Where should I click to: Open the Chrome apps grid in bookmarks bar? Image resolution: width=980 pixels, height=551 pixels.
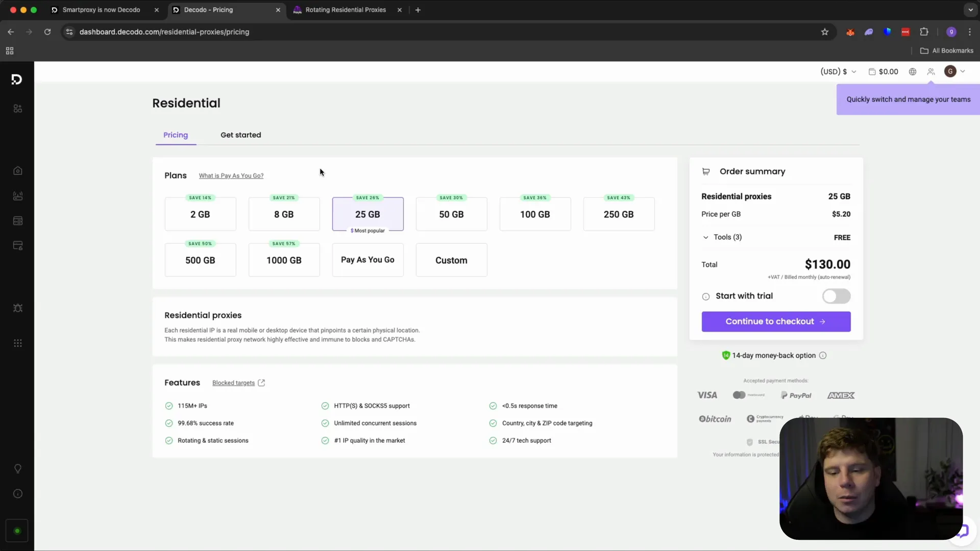point(10,51)
